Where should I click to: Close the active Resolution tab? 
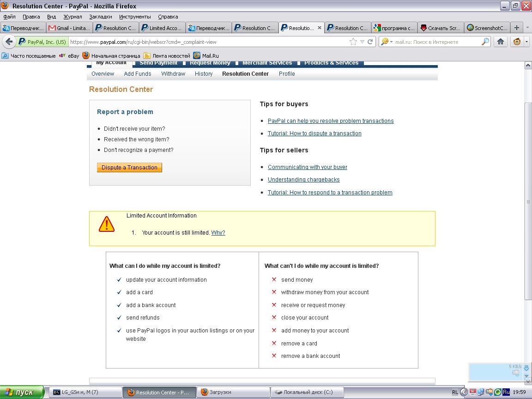pos(319,28)
